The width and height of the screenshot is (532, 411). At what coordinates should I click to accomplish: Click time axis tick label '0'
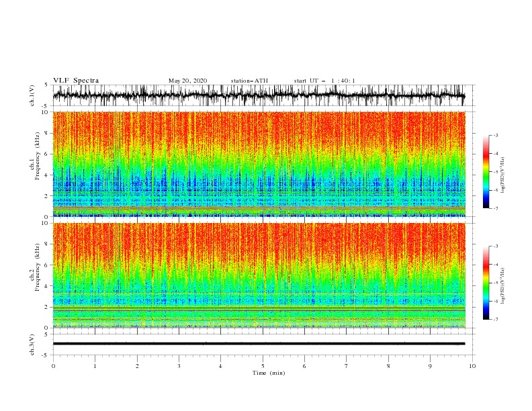pyautogui.click(x=53, y=366)
